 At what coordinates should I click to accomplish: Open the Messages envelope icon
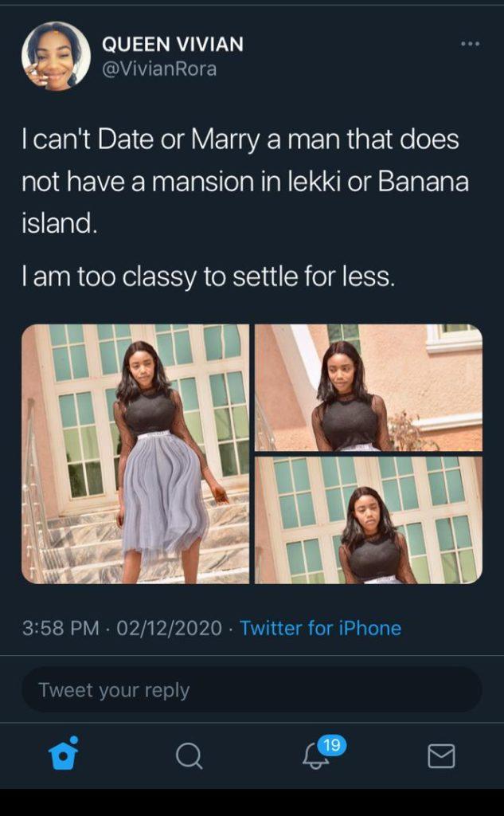tap(441, 755)
